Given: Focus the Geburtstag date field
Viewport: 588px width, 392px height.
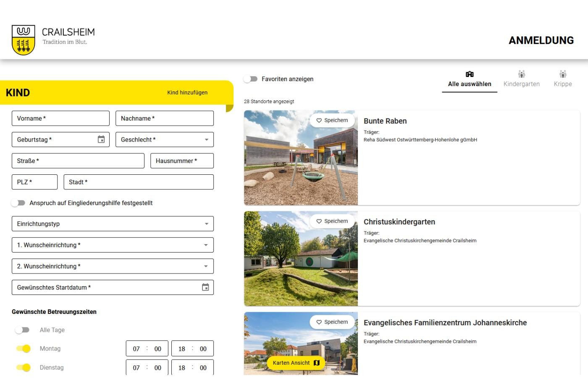Looking at the screenshot, I should coord(60,139).
